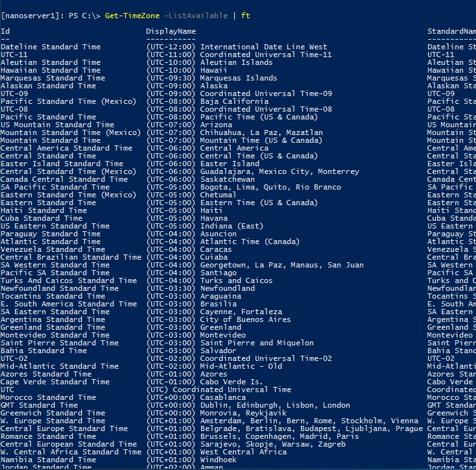476x470 pixels.
Task: Select 'Indiana (East)' display name
Action: click(232, 226)
